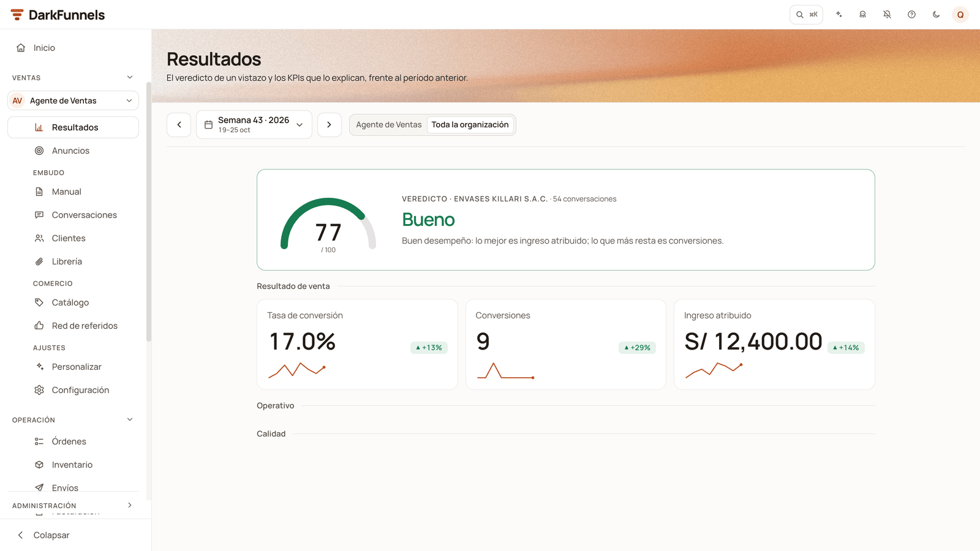Open the search box in header
The height and width of the screenshot is (551, 980).
coord(806,15)
